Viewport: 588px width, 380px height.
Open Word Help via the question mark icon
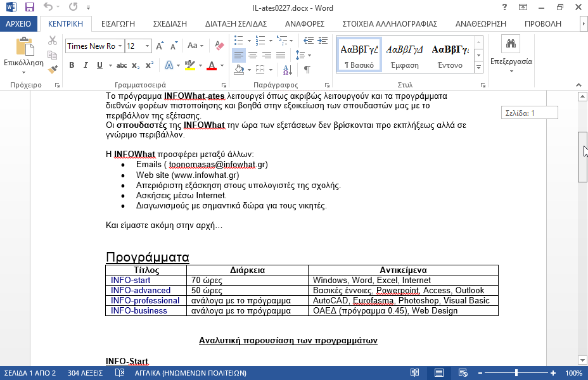click(504, 7)
